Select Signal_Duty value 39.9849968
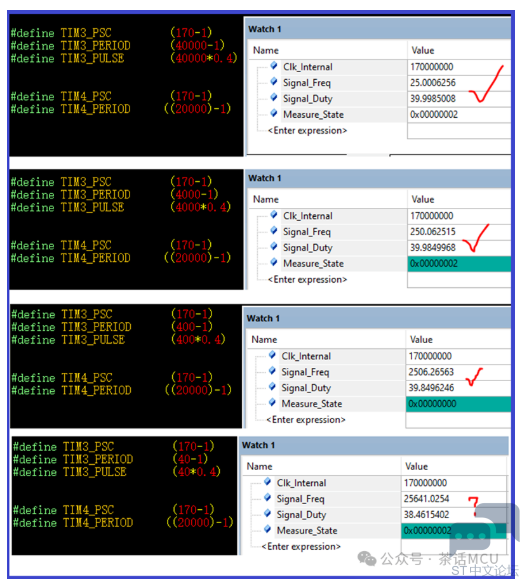Screen dimensions: 528x586 click(433, 247)
